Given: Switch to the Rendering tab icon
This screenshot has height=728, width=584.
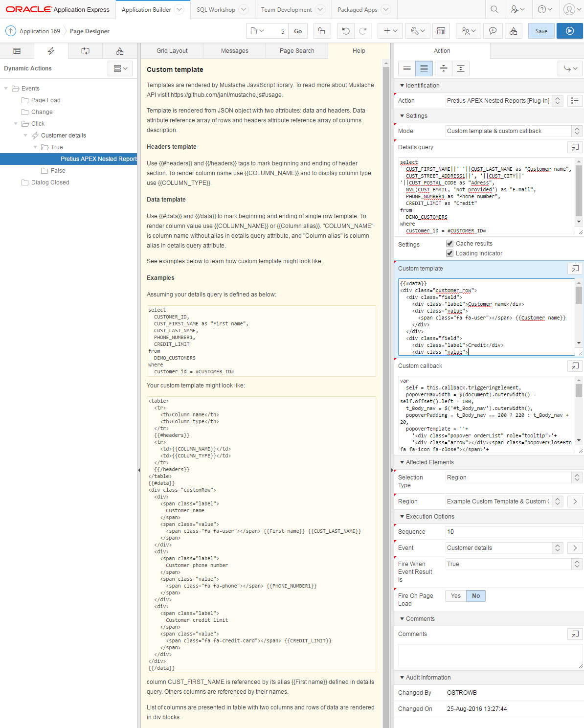Looking at the screenshot, I should [17, 51].
